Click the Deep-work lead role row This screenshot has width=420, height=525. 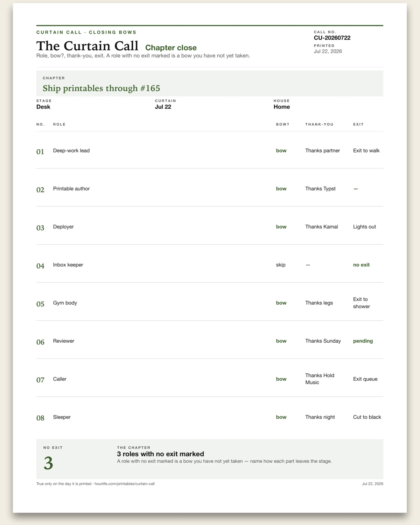(210, 150)
